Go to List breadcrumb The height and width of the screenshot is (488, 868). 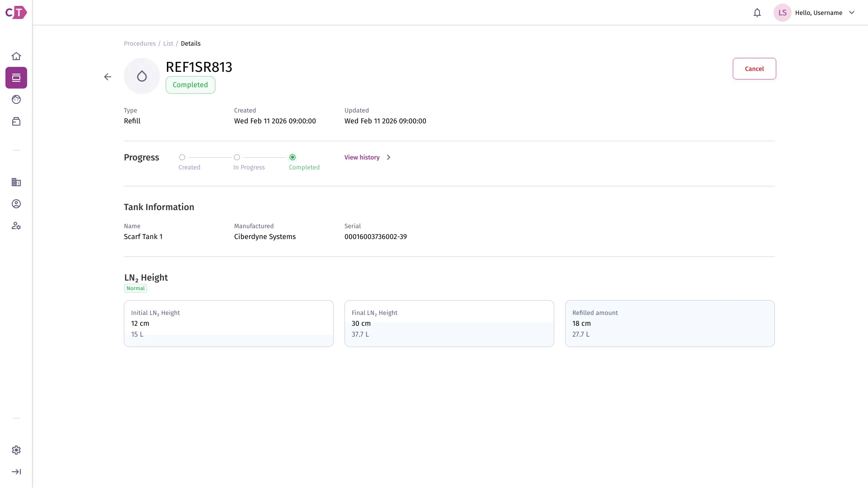[168, 43]
